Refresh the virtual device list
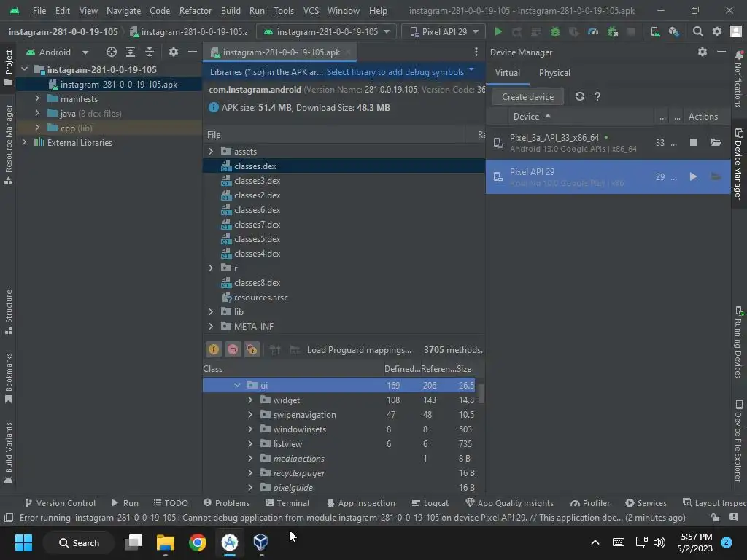The height and width of the screenshot is (560, 747). point(580,97)
